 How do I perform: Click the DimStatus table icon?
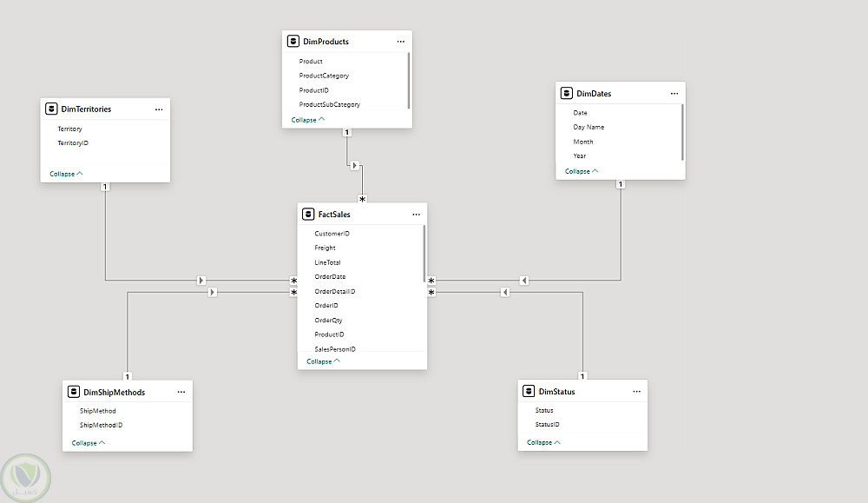pos(529,392)
